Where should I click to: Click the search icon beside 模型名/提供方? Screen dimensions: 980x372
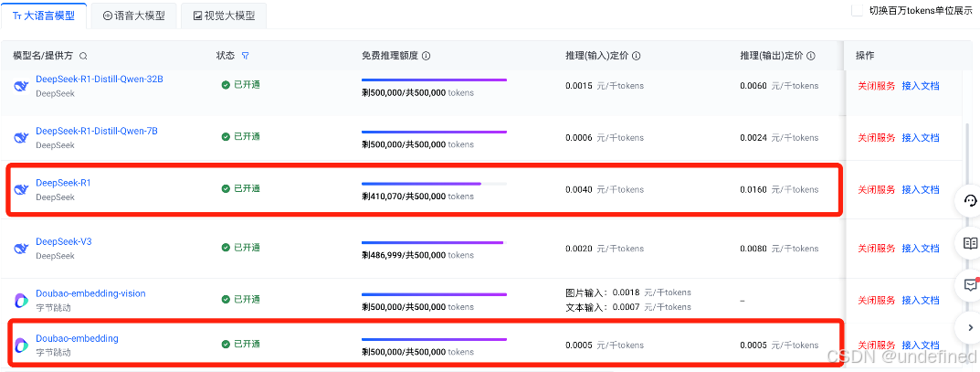point(83,56)
